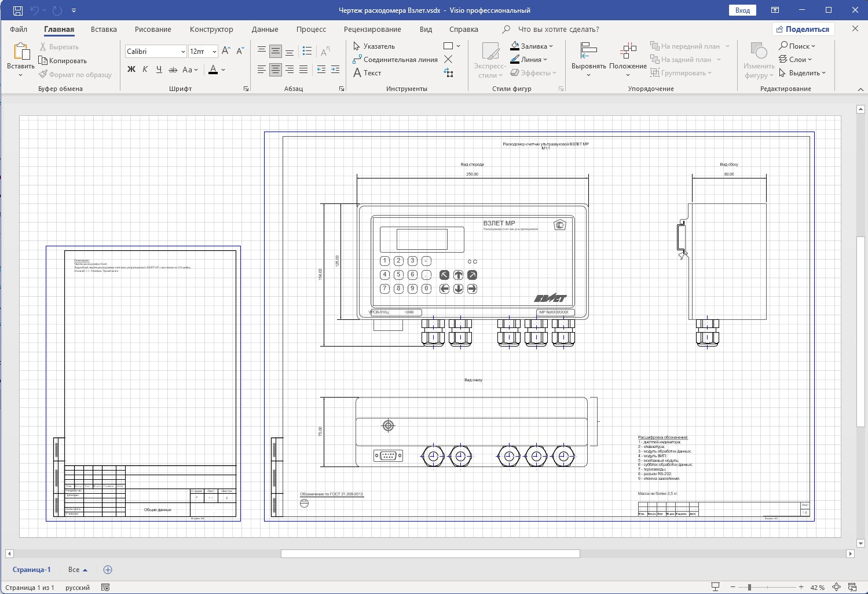Switch between windows via status bar icon
This screenshot has width=868, height=594.
(x=853, y=587)
